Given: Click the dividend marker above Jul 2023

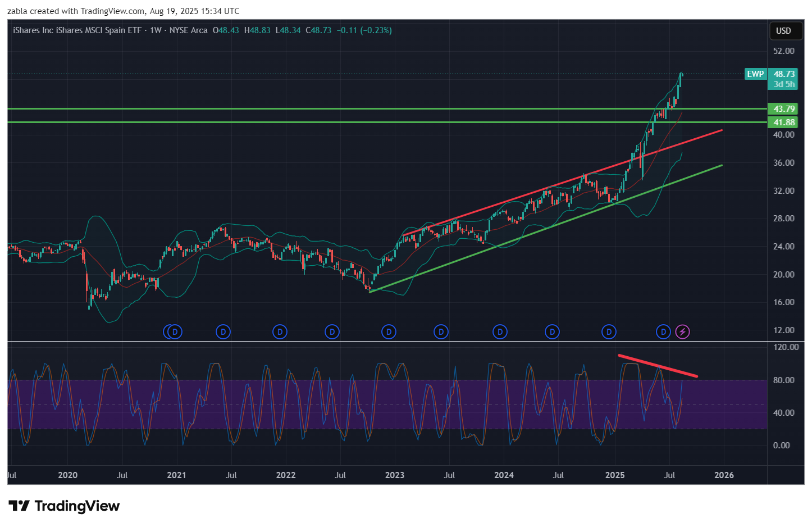Looking at the screenshot, I should tap(441, 332).
